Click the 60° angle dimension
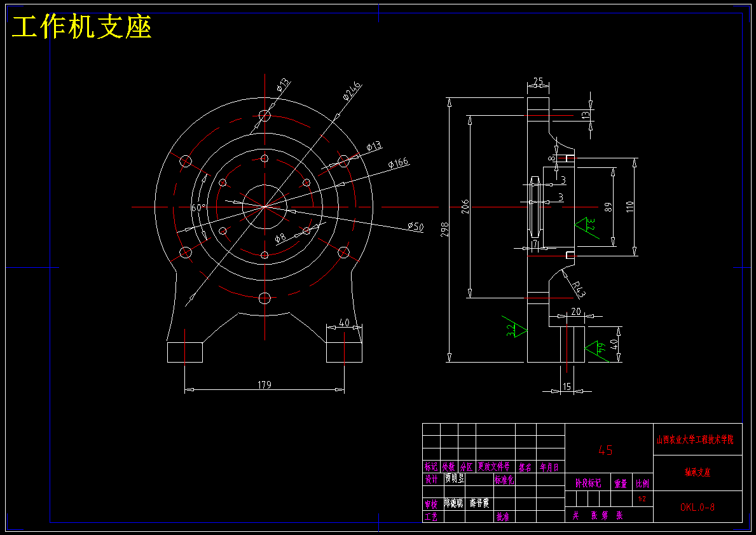This screenshot has width=756, height=535. [198, 207]
